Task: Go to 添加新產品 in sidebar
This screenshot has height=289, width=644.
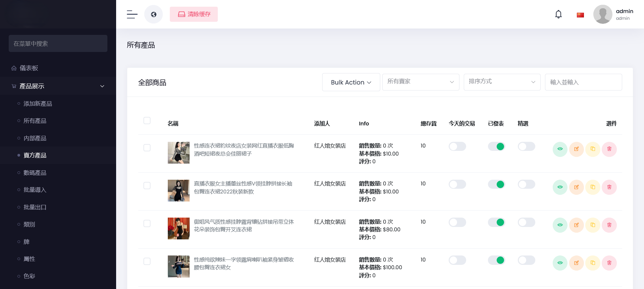Action: 38,104
